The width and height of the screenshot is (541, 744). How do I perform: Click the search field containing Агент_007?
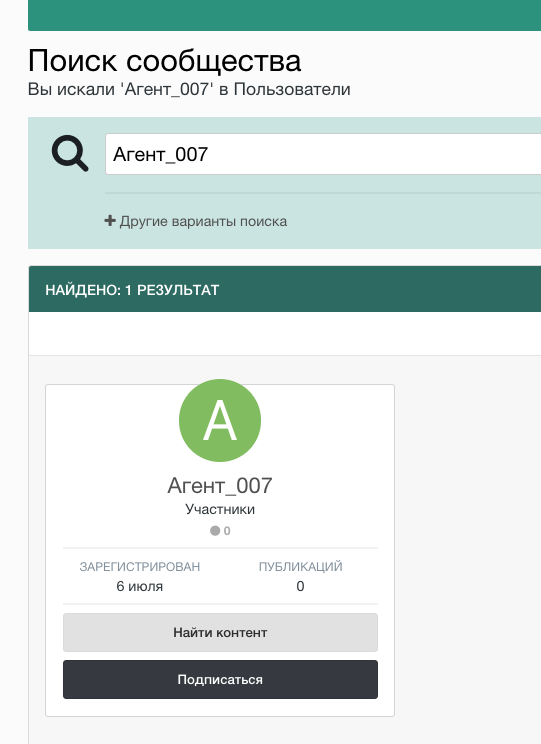(x=323, y=154)
